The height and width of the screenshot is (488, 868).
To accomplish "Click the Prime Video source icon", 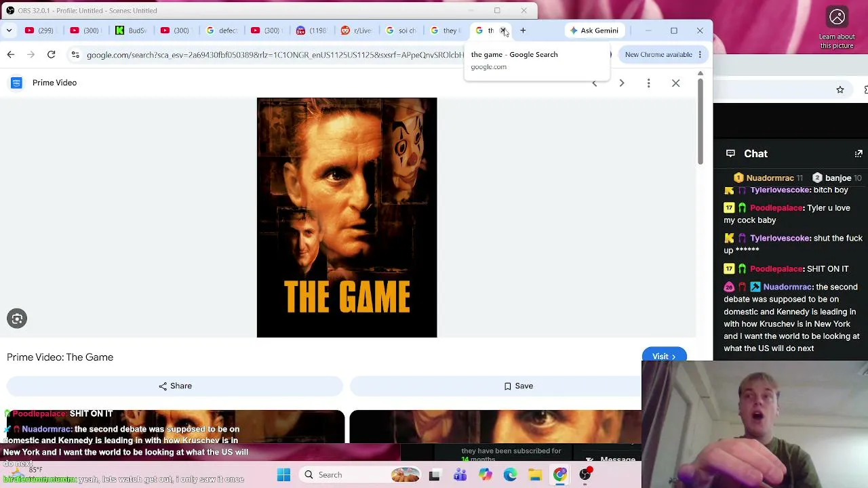I will pyautogui.click(x=16, y=83).
